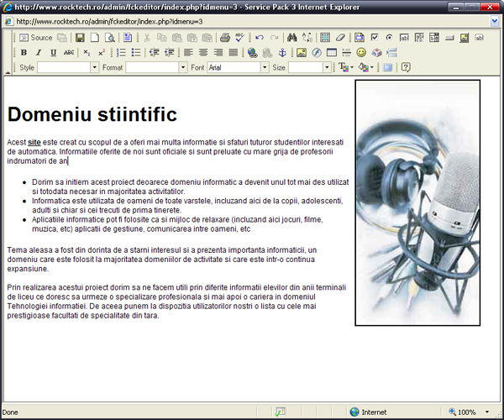Insert a checkbox form element

point(375,38)
